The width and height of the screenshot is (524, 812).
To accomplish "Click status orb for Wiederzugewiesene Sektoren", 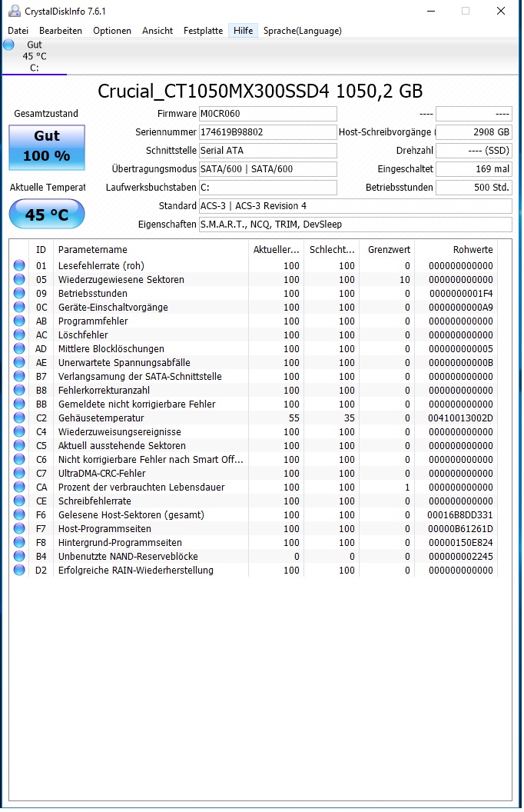I will pos(19,280).
